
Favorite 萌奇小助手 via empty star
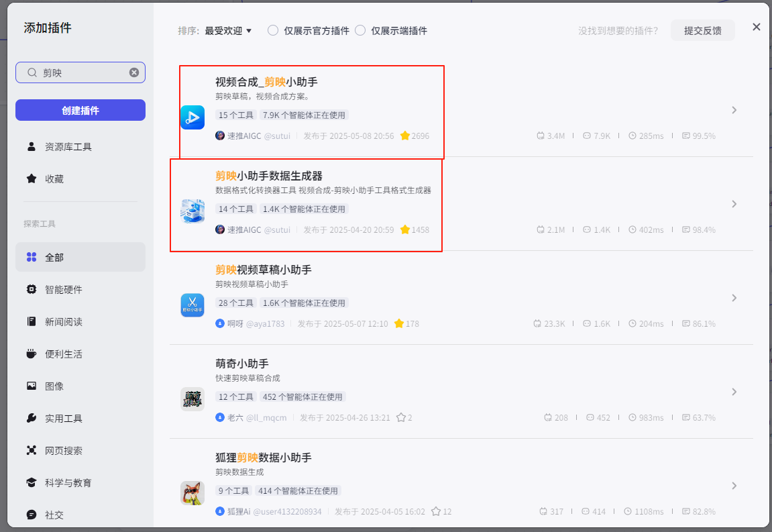(x=401, y=418)
